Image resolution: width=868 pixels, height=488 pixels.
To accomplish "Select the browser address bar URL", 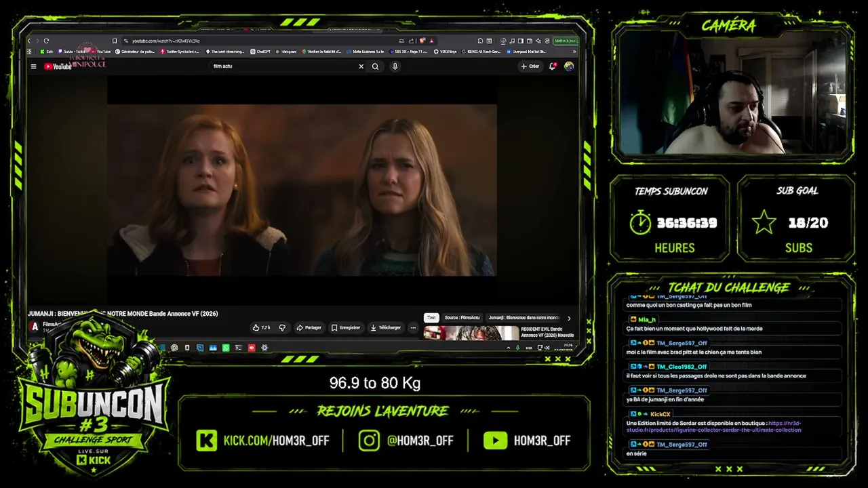I will point(165,41).
